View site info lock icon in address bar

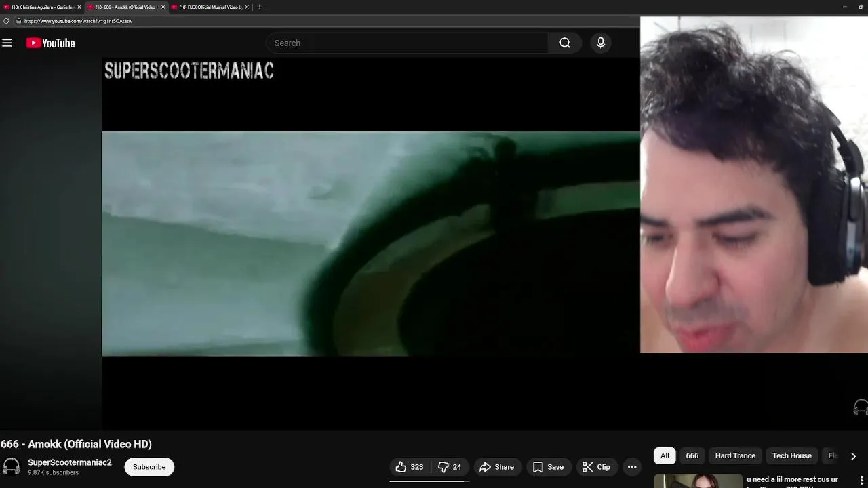pyautogui.click(x=18, y=21)
